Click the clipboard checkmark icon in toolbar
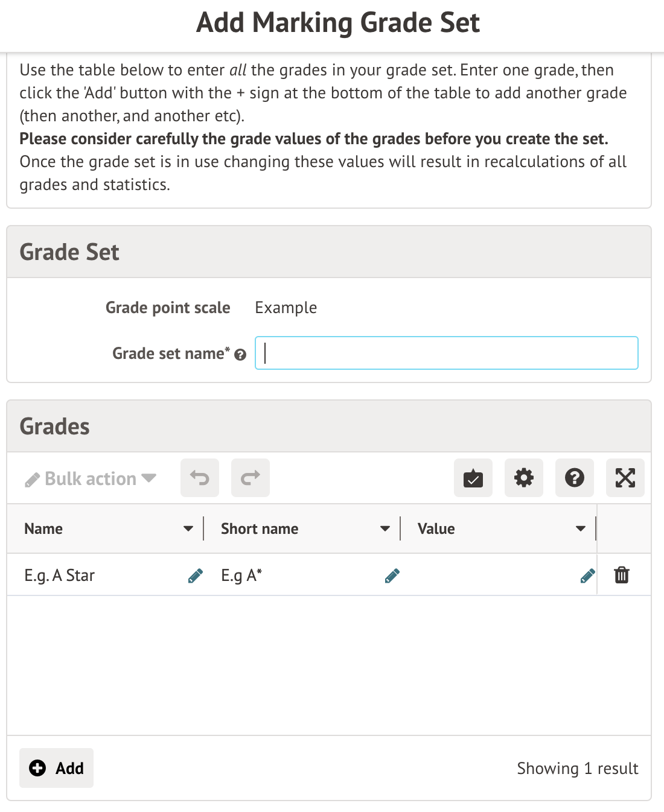This screenshot has height=812, width=664. [x=473, y=478]
